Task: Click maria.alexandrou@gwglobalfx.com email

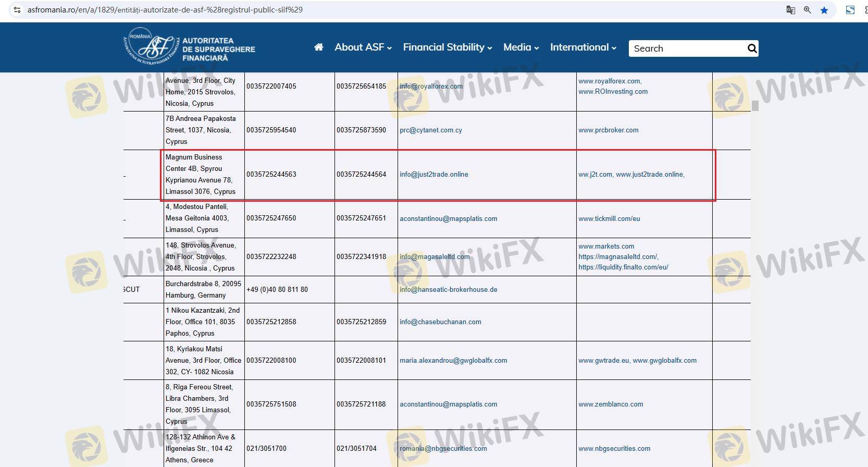Action: coord(453,361)
